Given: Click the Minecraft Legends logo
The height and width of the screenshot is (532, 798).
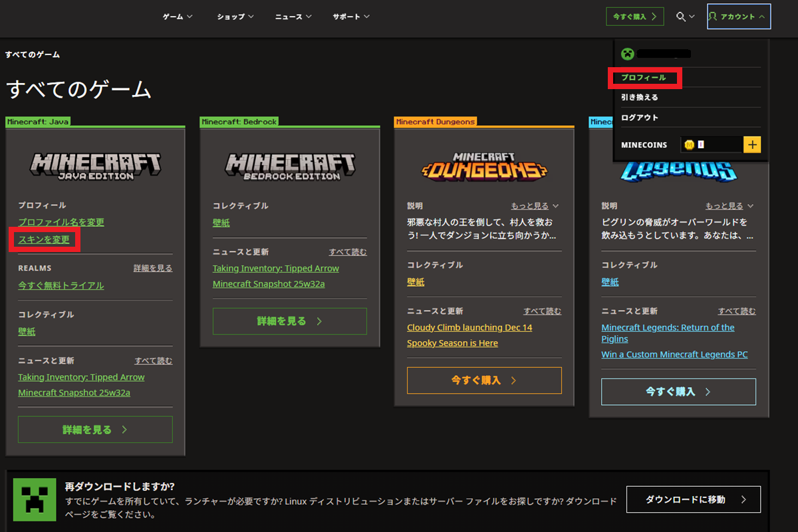Looking at the screenshot, I should coord(679,172).
